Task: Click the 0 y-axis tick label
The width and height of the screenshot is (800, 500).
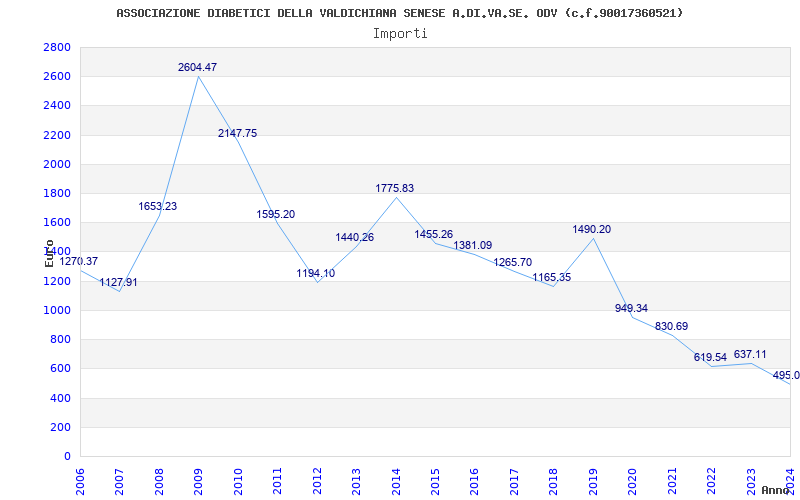Action: click(x=67, y=456)
